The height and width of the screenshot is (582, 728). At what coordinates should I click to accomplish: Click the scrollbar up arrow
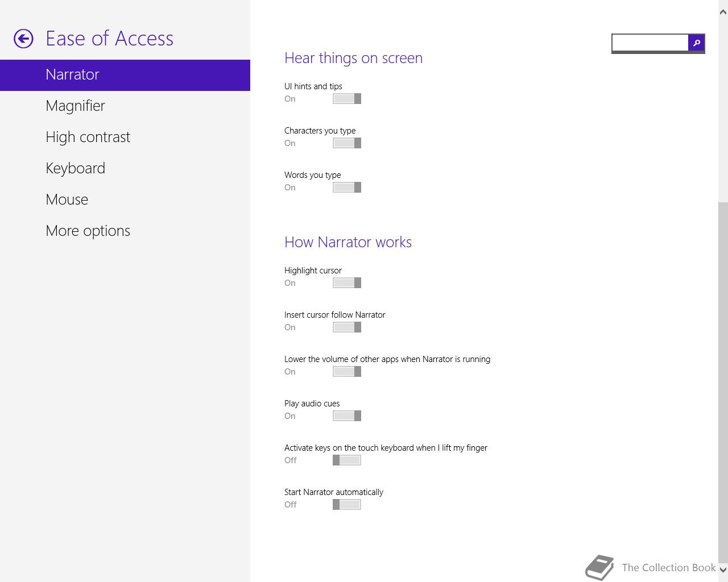point(723,12)
